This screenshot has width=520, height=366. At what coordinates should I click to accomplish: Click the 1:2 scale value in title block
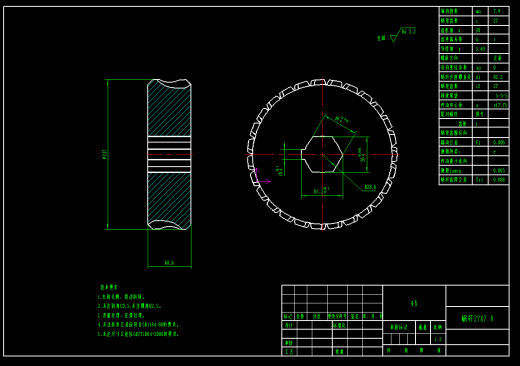438,339
